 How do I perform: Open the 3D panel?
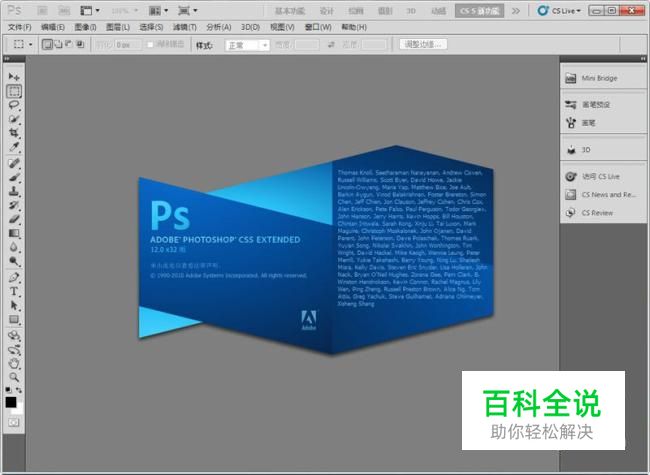coord(589,149)
